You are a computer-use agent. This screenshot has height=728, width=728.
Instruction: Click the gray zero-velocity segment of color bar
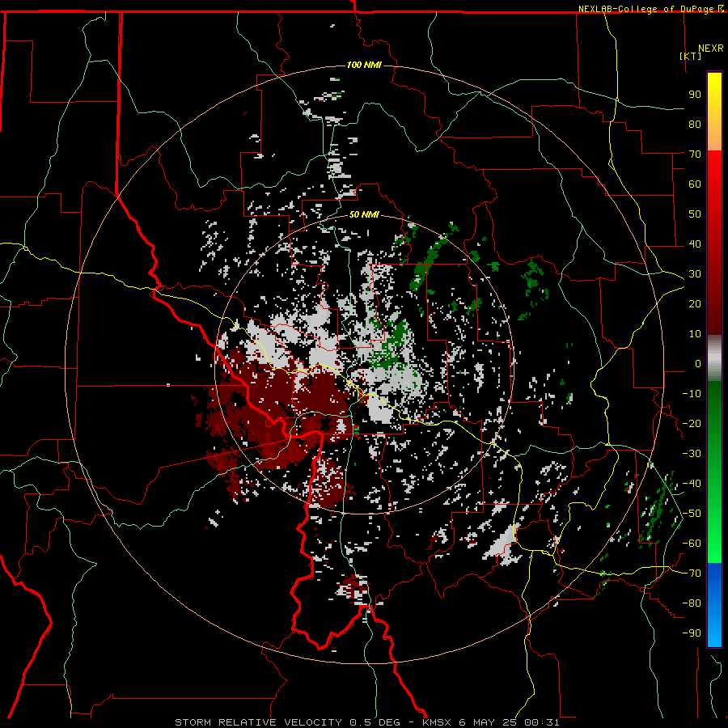pyautogui.click(x=714, y=358)
